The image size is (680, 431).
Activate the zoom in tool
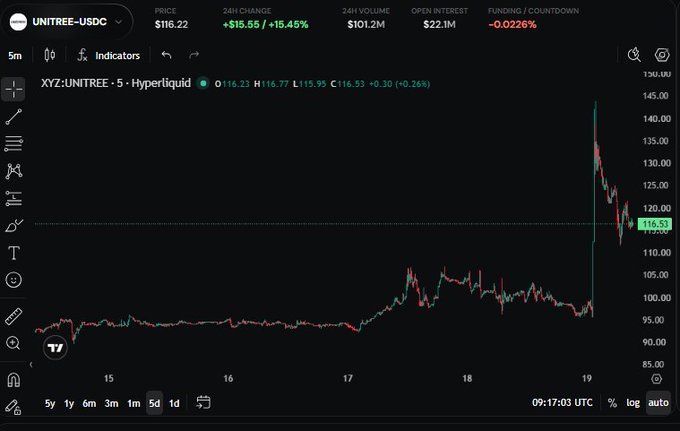(13, 343)
